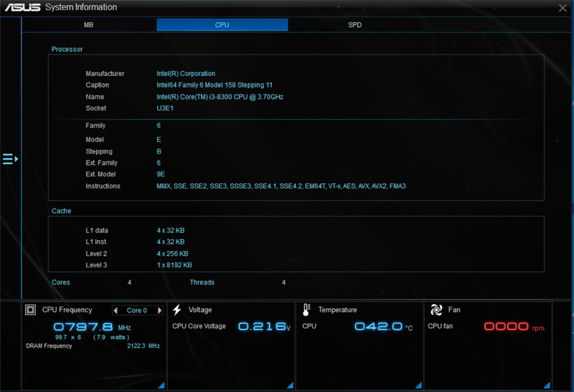
Task: Click the Processor section heading
Action: [x=67, y=49]
